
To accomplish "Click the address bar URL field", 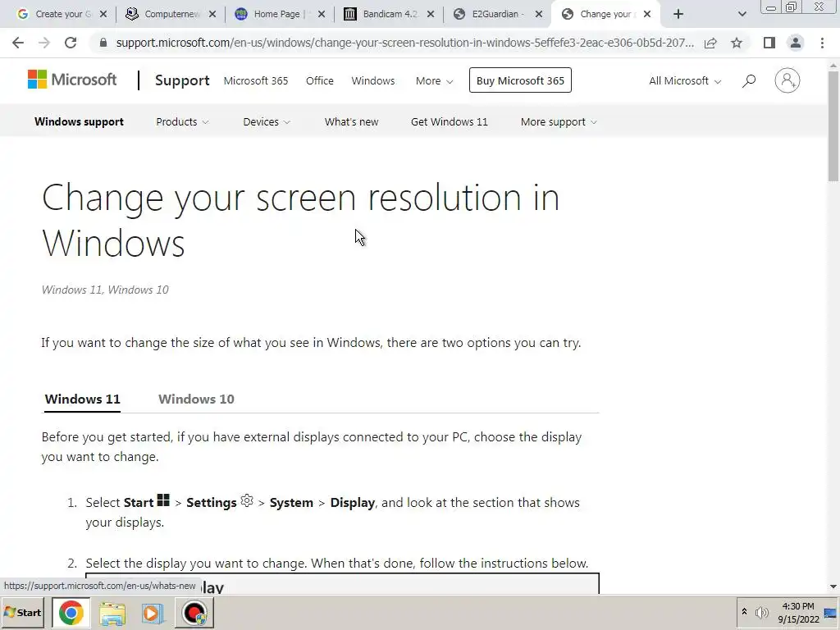I will [x=404, y=43].
